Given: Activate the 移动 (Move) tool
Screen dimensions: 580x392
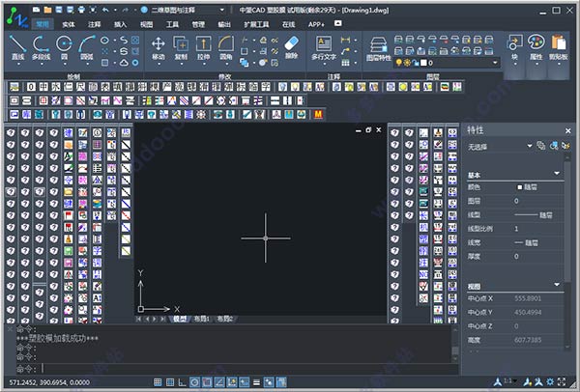Looking at the screenshot, I should pyautogui.click(x=159, y=47).
